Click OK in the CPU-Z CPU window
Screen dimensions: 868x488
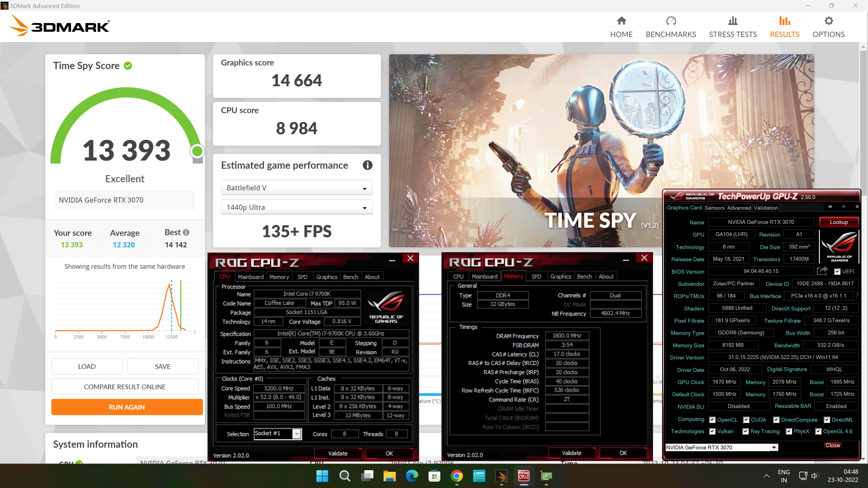click(389, 453)
